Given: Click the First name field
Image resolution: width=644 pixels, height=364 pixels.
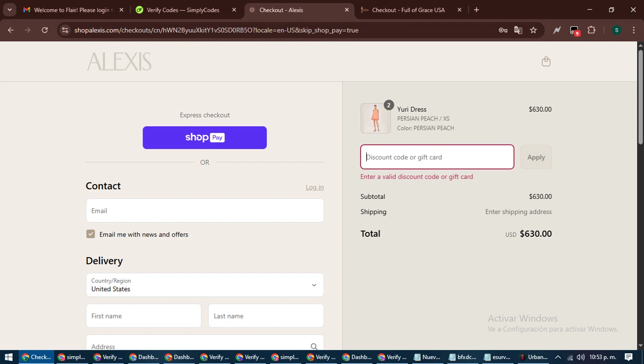Looking at the screenshot, I should 143,316.
